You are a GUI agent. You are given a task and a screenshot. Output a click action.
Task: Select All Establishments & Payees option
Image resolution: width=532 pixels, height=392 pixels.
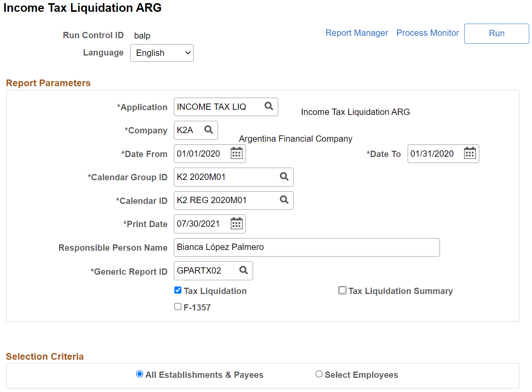(x=139, y=374)
